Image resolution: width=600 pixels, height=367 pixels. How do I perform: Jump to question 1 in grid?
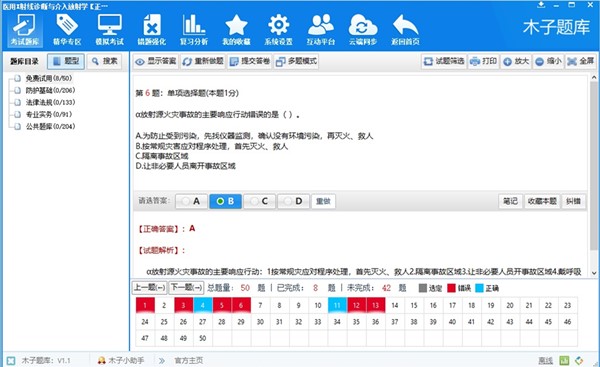coord(145,305)
